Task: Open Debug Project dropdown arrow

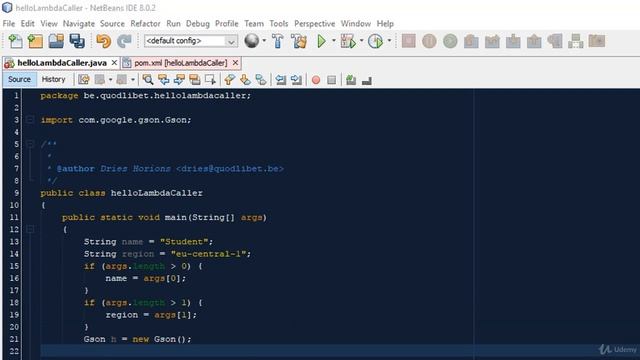Action: click(361, 41)
